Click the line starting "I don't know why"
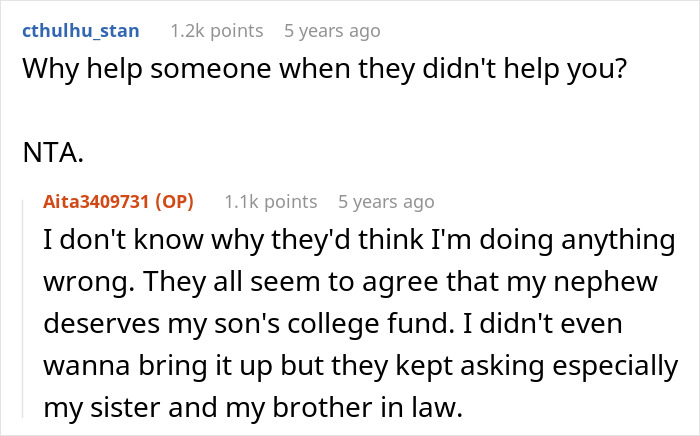Screen dimensions: 700x436 click(x=360, y=243)
